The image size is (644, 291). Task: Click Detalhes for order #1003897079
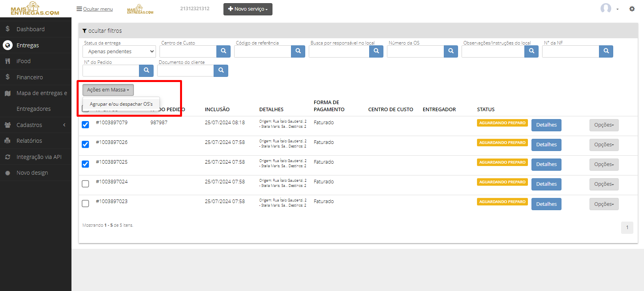[546, 125]
